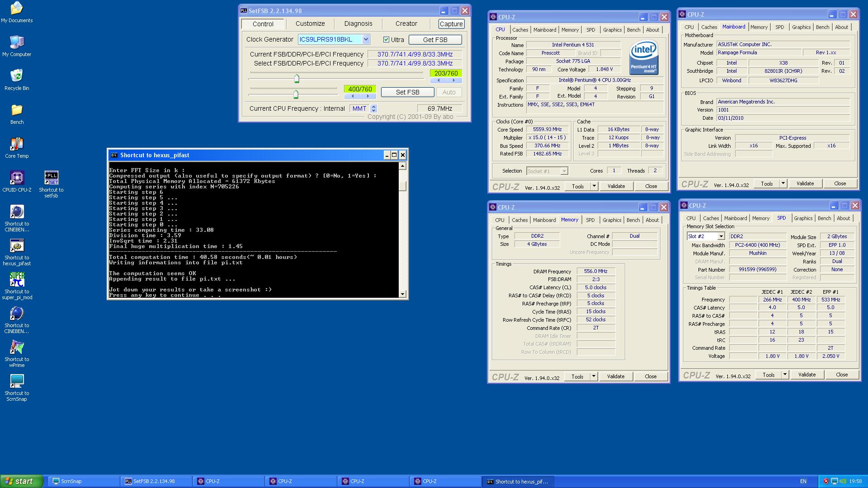
Task: Open the Slot #2 memory slot dropdown
Action: coord(721,236)
